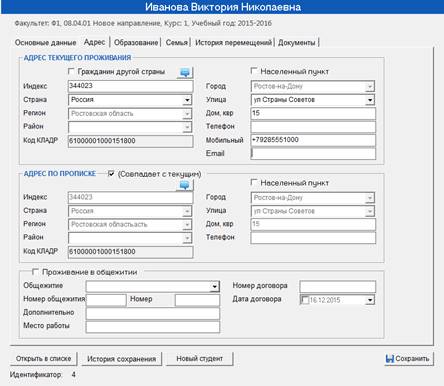Focus the Место работы field
444x386 pixels.
[x=153, y=327]
